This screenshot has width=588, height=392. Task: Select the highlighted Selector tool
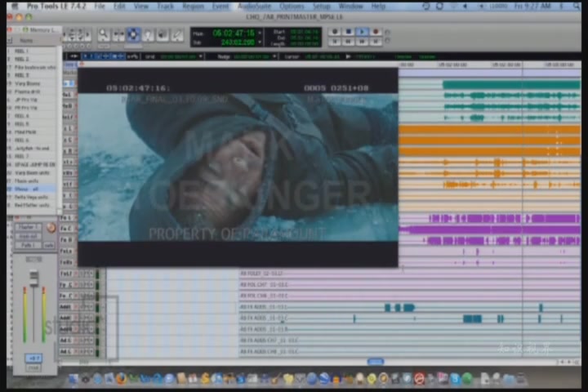coord(133,35)
